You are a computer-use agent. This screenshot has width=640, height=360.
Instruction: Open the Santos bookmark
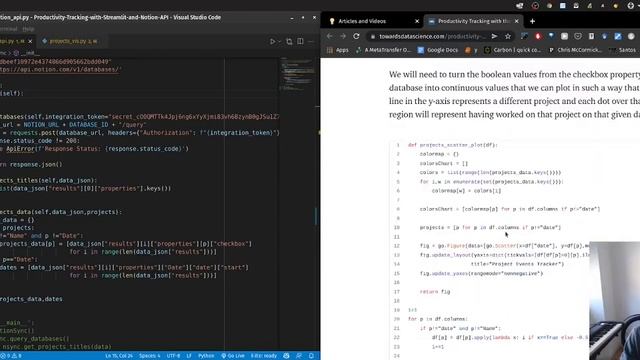[x=623, y=50]
